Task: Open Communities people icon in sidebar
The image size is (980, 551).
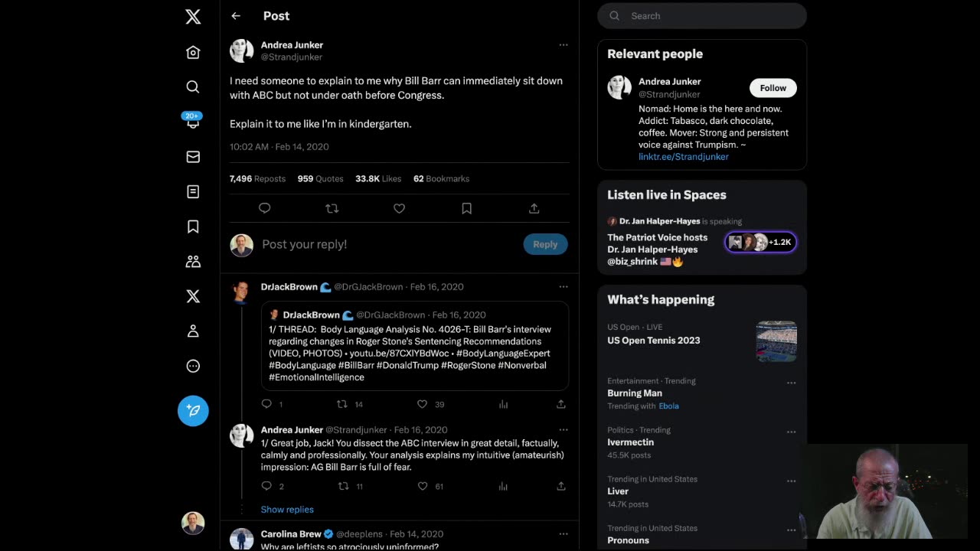Action: coord(193,262)
